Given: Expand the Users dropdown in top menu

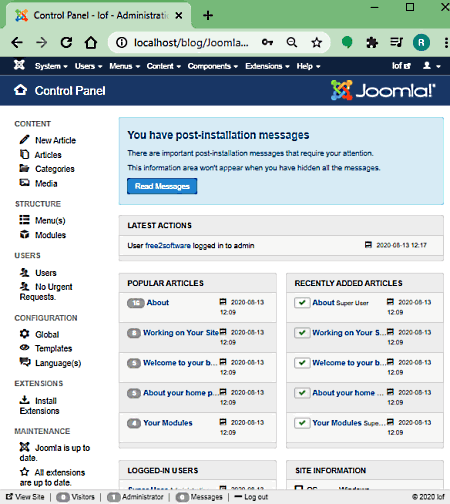Looking at the screenshot, I should pos(88,66).
